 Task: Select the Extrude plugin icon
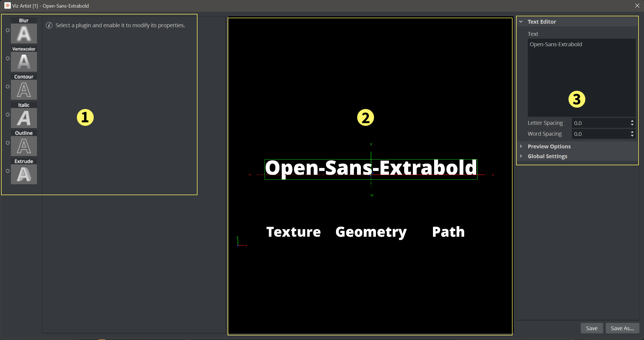pyautogui.click(x=24, y=174)
